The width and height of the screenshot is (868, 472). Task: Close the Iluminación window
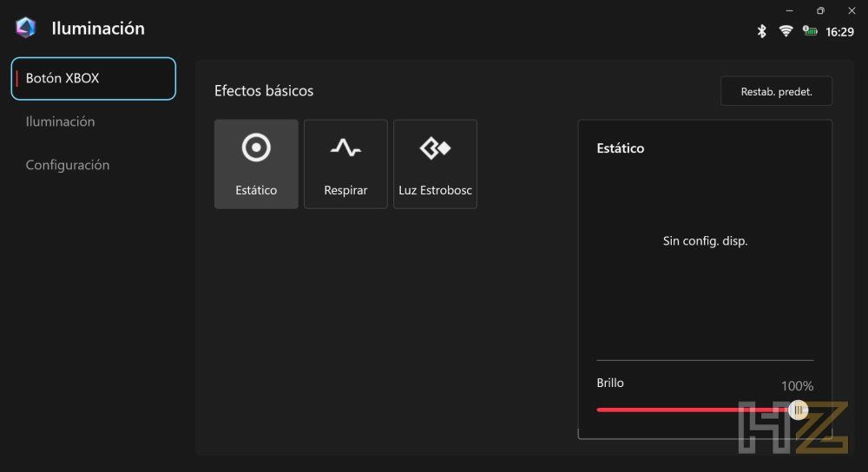(x=852, y=10)
